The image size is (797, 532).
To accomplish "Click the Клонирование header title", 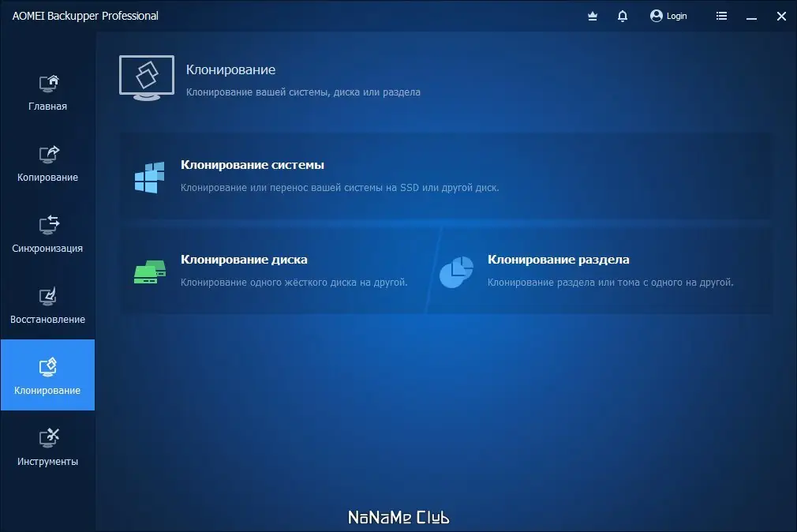I will point(230,69).
